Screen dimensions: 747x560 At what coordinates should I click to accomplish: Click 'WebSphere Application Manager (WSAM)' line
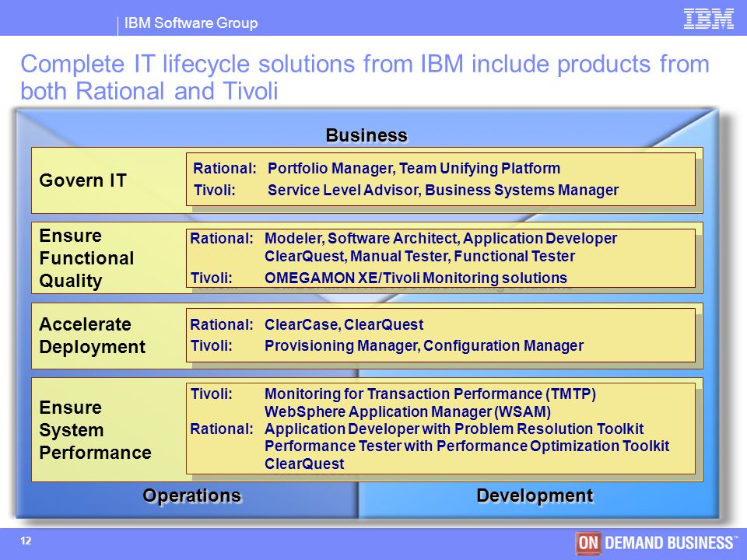[x=407, y=411]
